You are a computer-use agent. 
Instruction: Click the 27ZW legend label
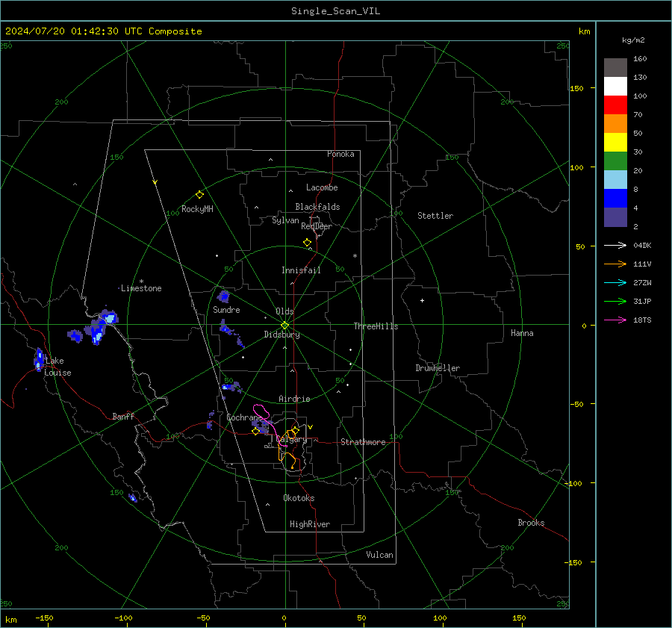(642, 282)
